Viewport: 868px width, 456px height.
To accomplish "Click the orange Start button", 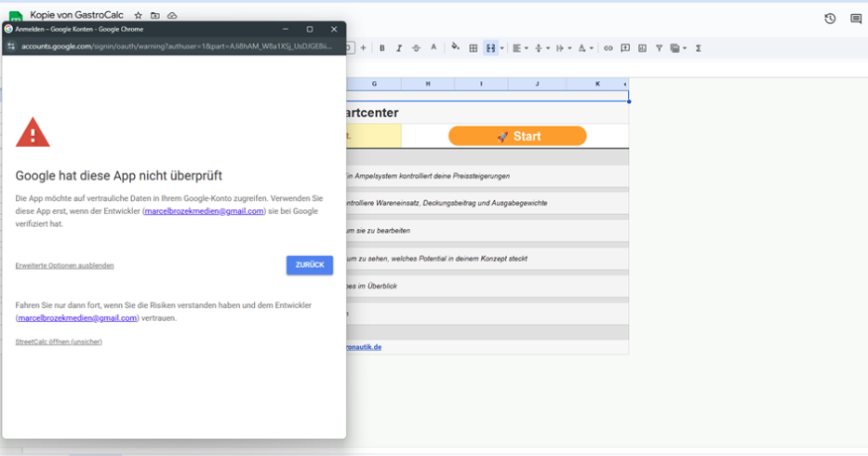I will pos(517,136).
